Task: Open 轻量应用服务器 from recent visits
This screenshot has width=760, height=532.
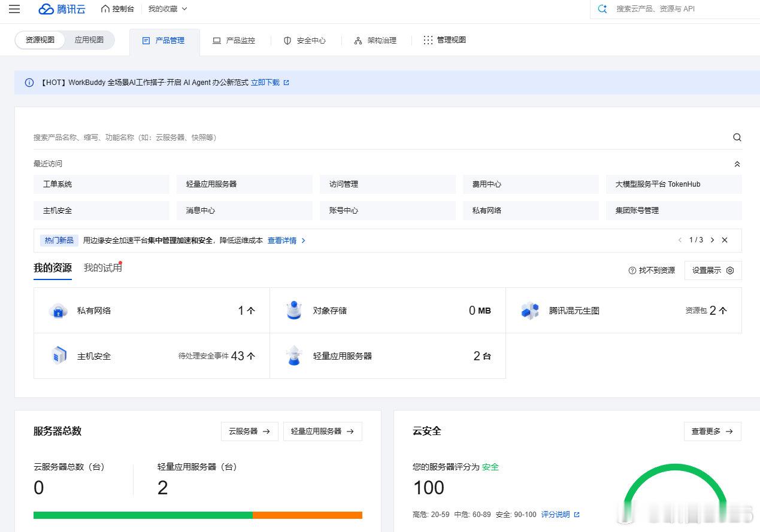Action: coord(244,184)
